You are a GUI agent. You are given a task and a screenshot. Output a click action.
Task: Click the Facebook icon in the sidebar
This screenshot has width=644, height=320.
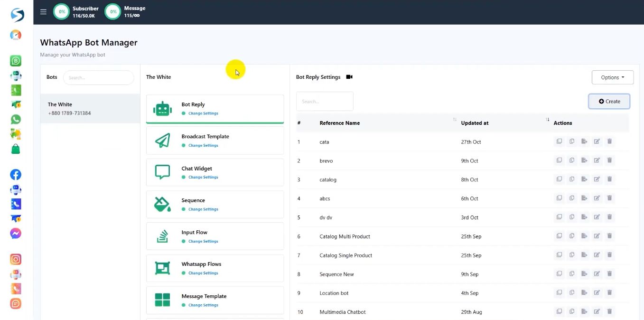[x=16, y=174]
